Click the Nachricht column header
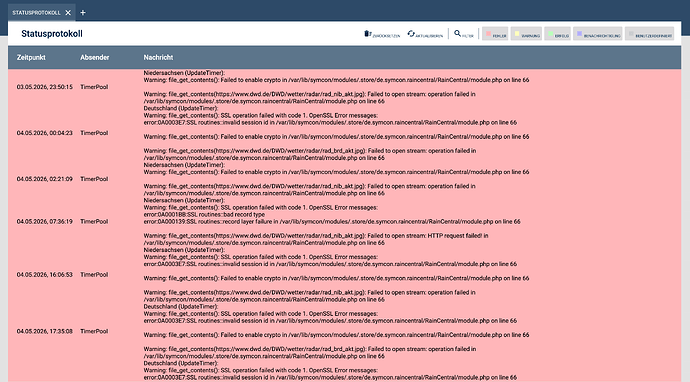Image resolution: width=690 pixels, height=382 pixels. (158, 57)
